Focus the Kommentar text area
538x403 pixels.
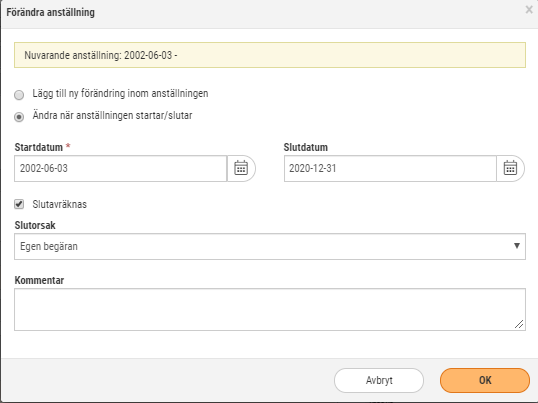tap(270, 309)
